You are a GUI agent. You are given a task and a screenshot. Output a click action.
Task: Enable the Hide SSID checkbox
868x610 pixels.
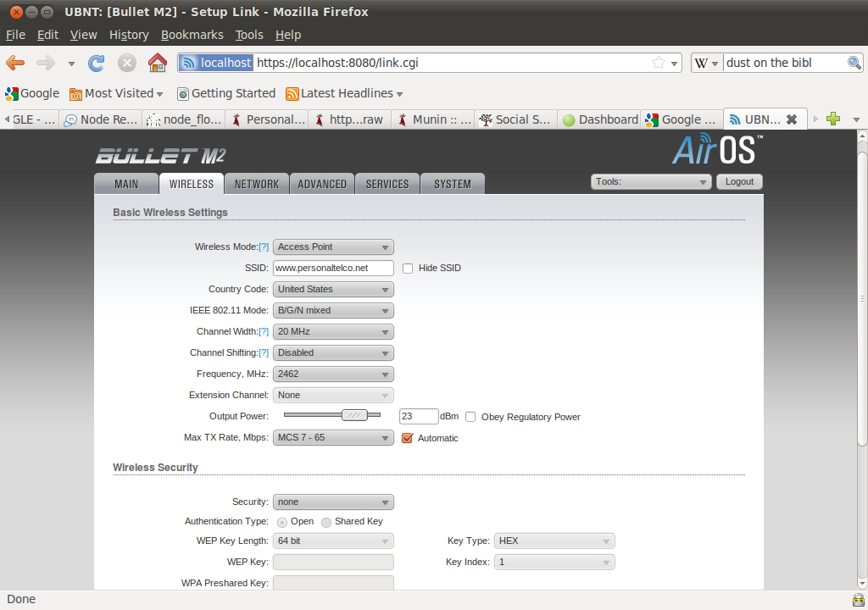(x=408, y=269)
